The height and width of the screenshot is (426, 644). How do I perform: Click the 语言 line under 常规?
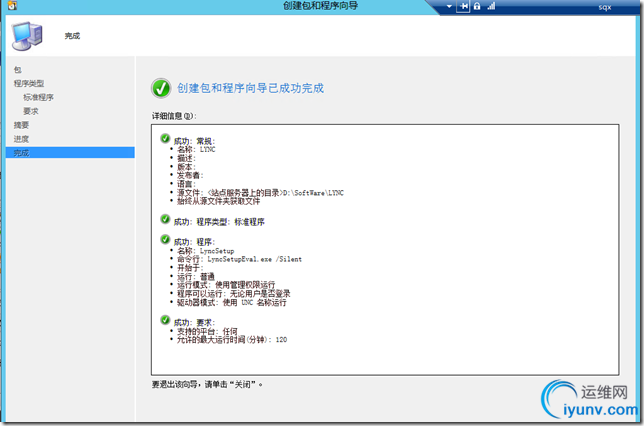tap(186, 184)
